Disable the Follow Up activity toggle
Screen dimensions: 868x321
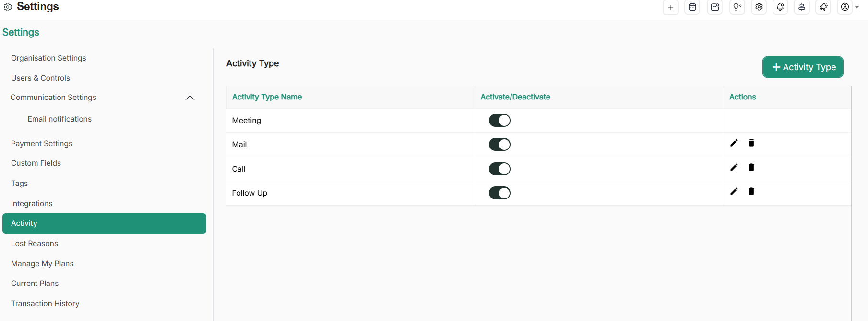tap(499, 193)
